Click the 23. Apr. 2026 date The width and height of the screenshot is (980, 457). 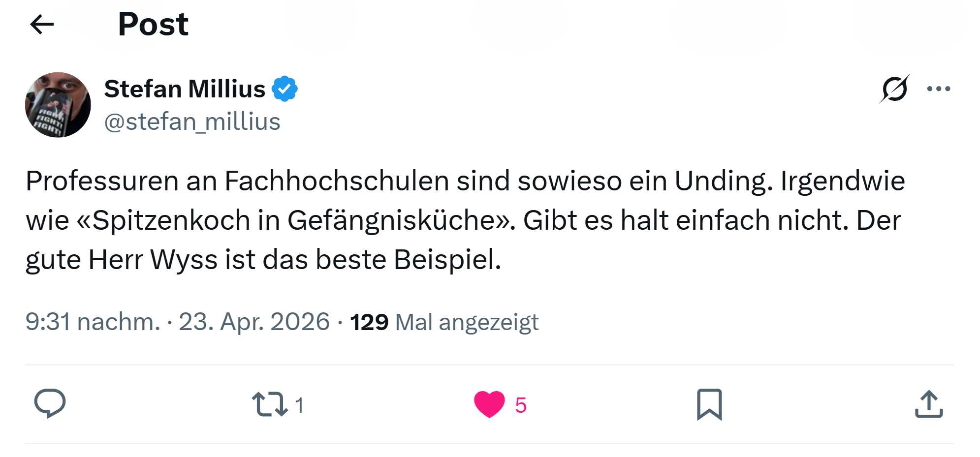pos(254,322)
